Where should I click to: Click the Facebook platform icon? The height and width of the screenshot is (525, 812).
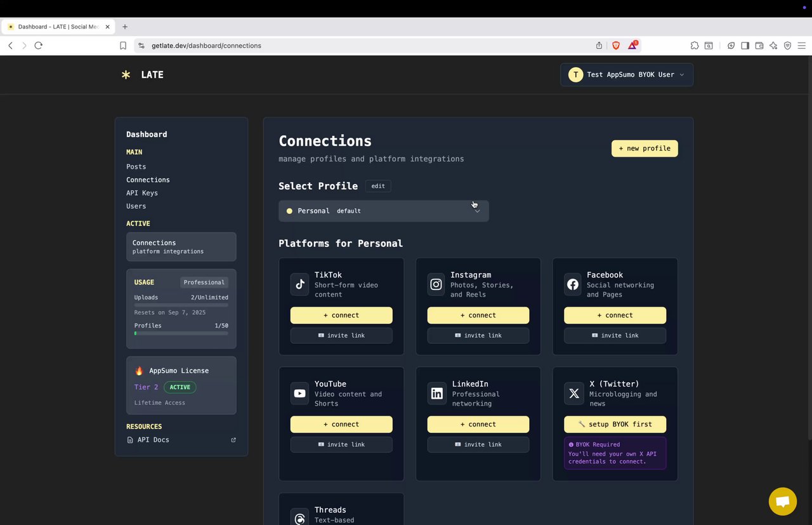[x=573, y=284]
